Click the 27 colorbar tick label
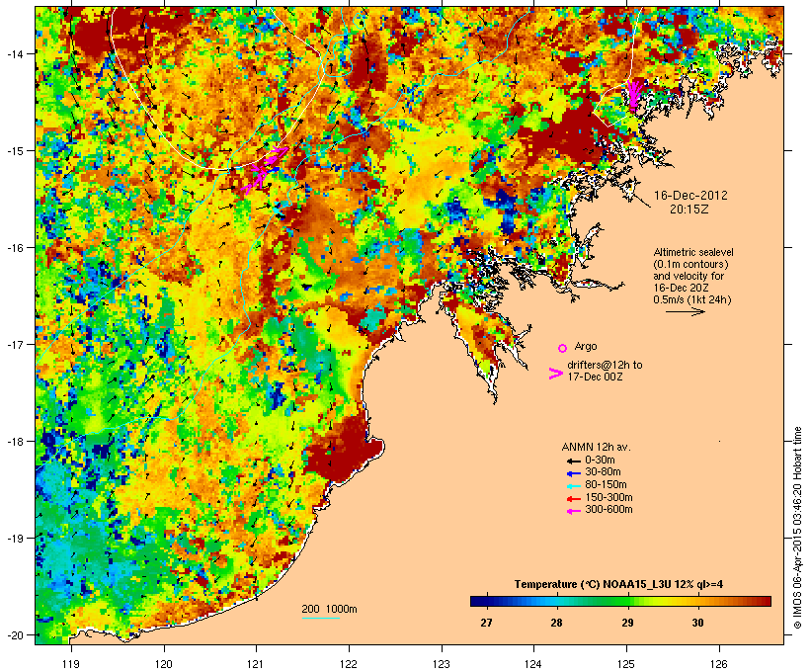Screen dimensions: 810x672 pos(486,623)
